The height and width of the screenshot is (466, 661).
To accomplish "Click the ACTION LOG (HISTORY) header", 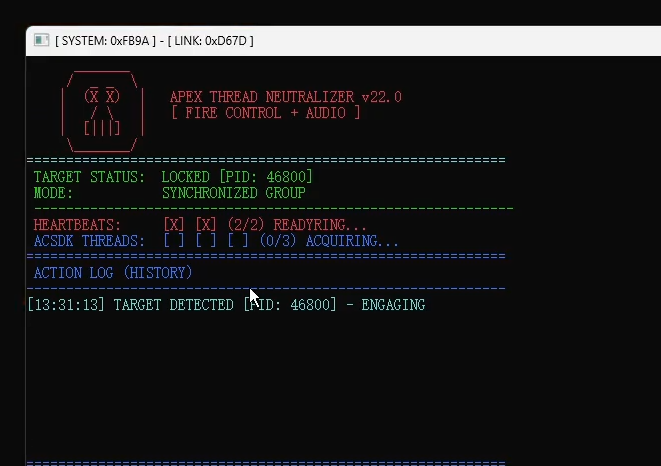I will (113, 273).
